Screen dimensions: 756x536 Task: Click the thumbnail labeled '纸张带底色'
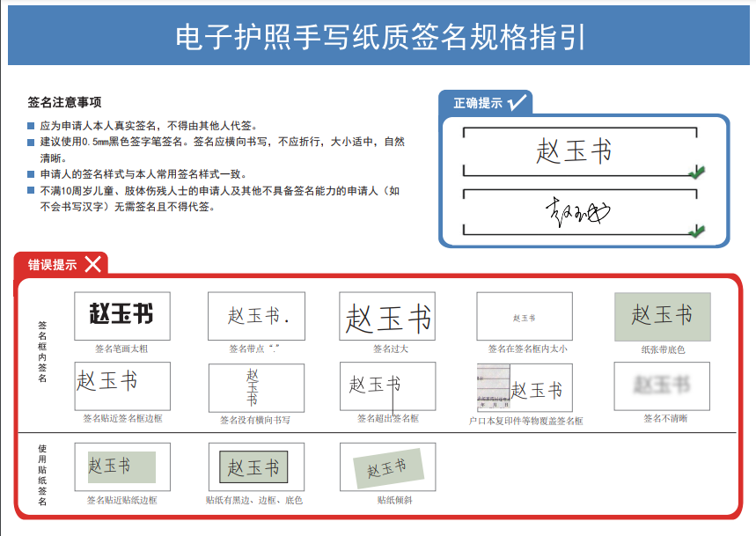pos(662,317)
